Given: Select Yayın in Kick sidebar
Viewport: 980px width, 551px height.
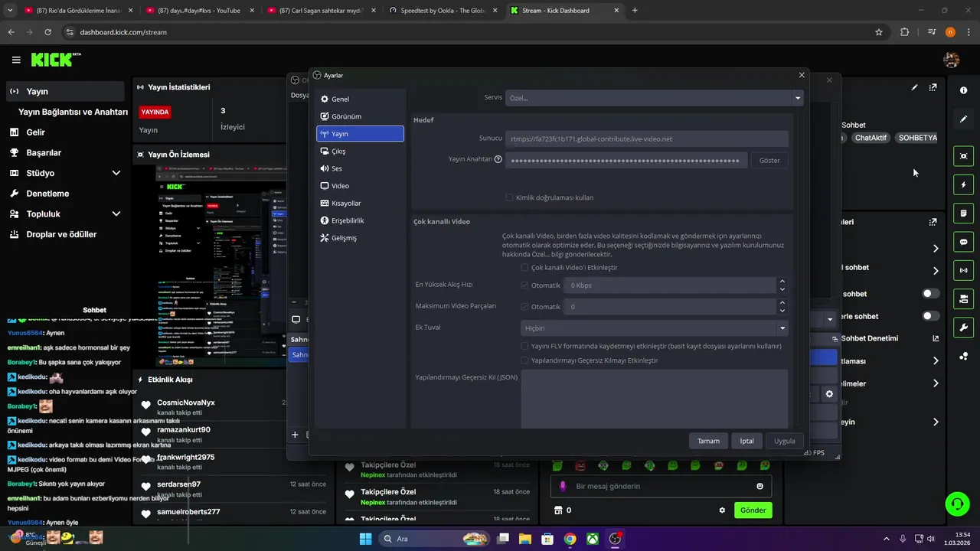Looking at the screenshot, I should click(x=64, y=91).
